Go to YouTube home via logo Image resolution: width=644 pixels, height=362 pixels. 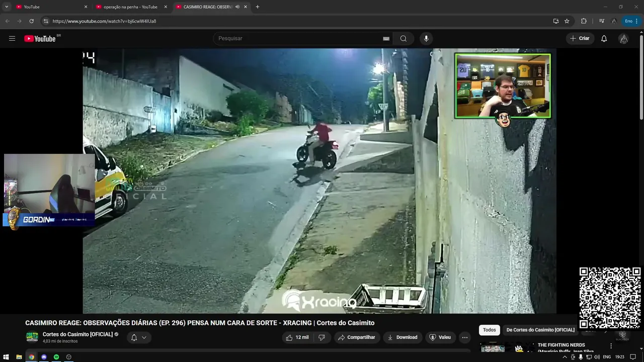click(x=40, y=39)
